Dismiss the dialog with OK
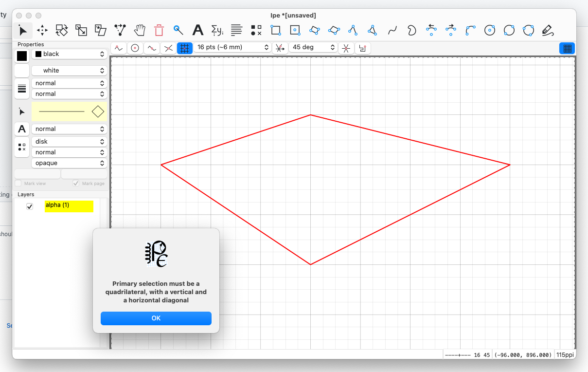 (x=156, y=318)
